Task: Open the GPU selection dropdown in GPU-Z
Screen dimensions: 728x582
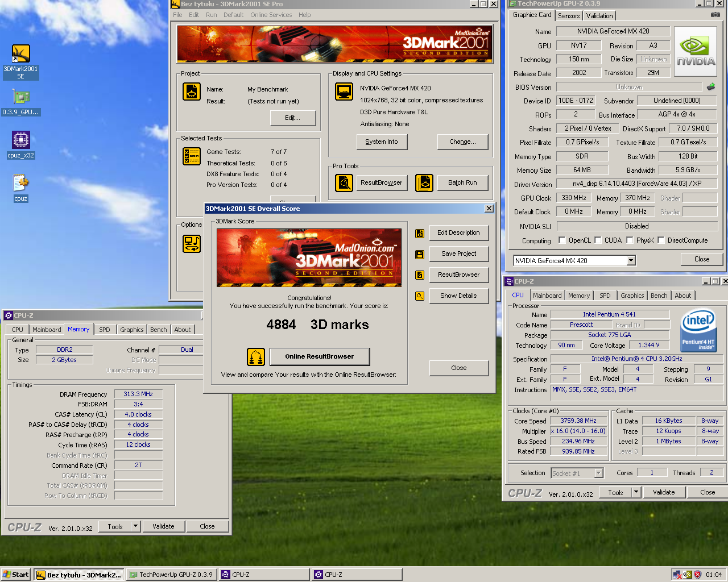Action: [631, 261]
